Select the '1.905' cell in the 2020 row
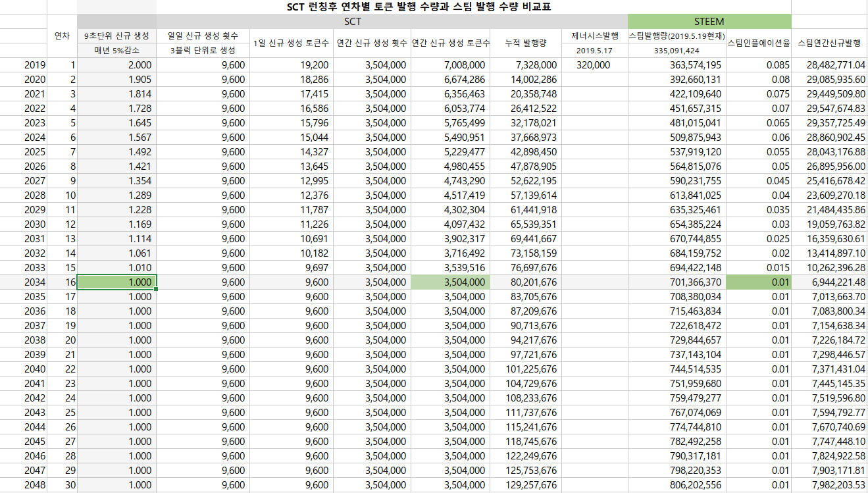The height and width of the screenshot is (493, 868). (116, 80)
